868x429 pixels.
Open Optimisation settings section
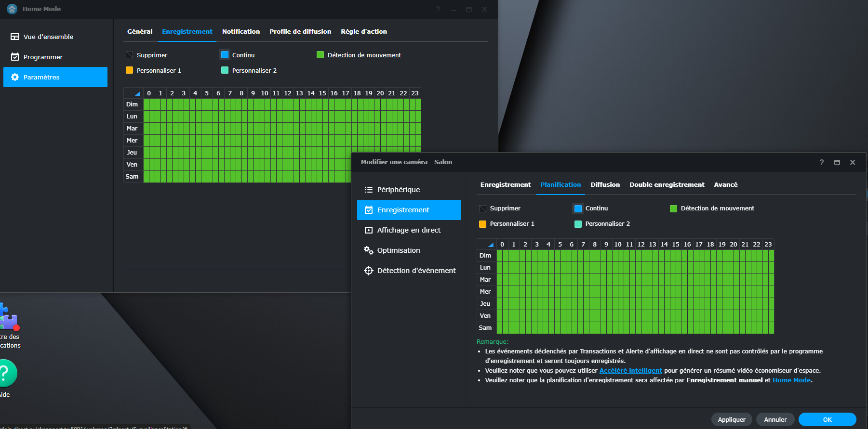point(398,250)
